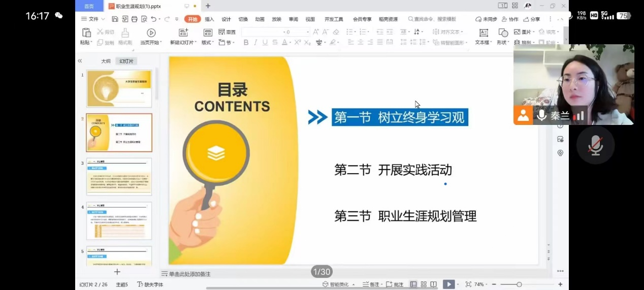Click the 分享 share button
This screenshot has height=290, width=644.
coord(532,19)
